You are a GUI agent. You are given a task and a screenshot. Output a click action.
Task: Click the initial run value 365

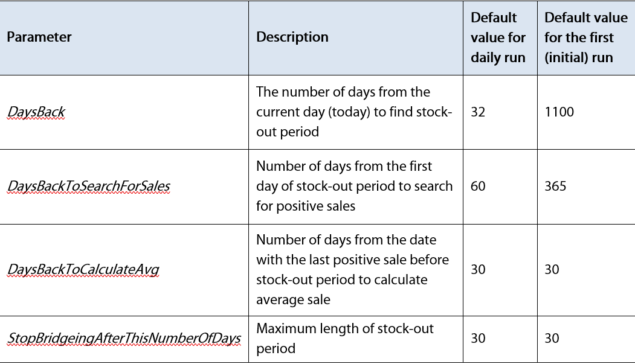[555, 187]
